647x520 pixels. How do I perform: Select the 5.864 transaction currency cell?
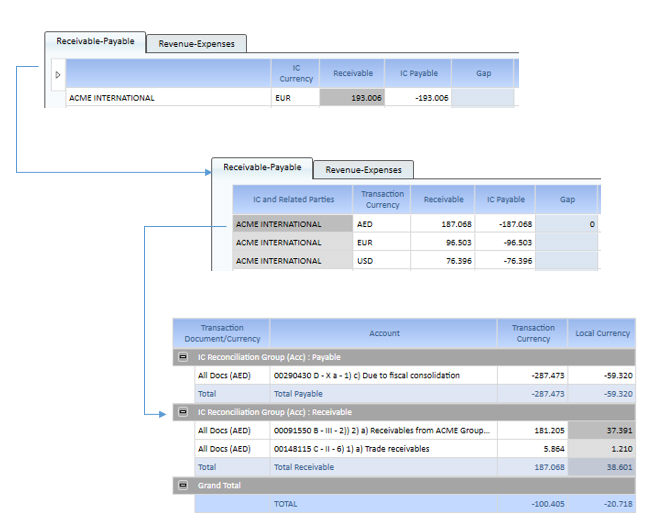pos(533,449)
